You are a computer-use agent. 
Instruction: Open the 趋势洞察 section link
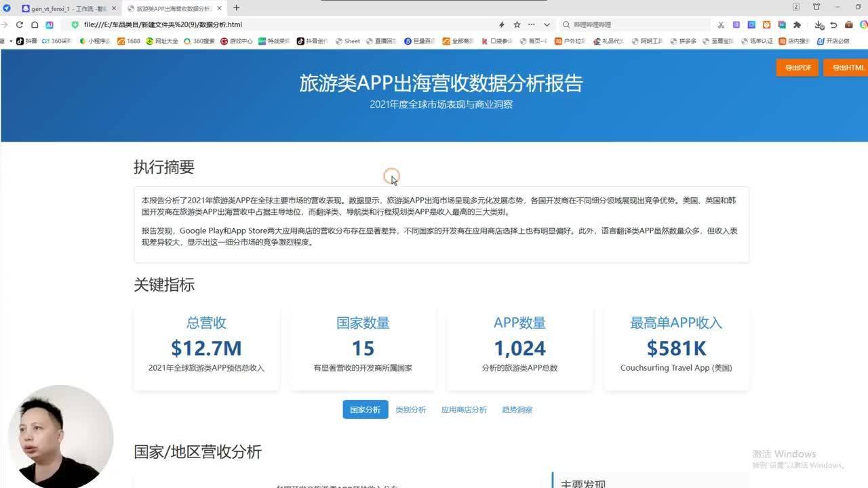[517, 409]
